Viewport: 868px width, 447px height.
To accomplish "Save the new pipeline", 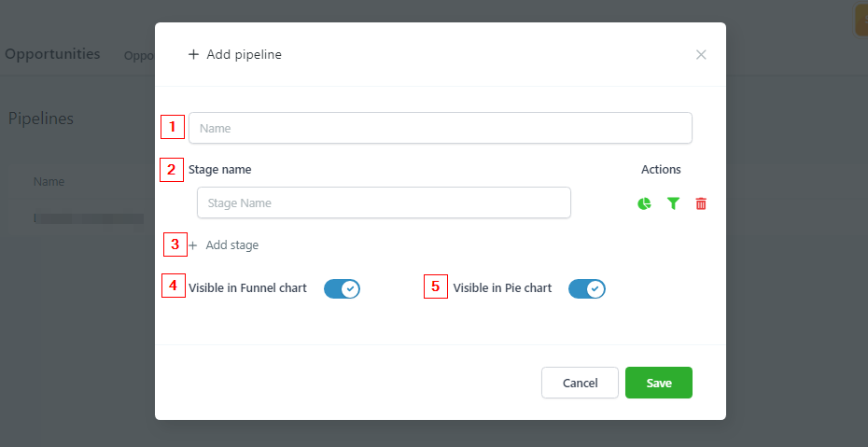I will pos(659,383).
